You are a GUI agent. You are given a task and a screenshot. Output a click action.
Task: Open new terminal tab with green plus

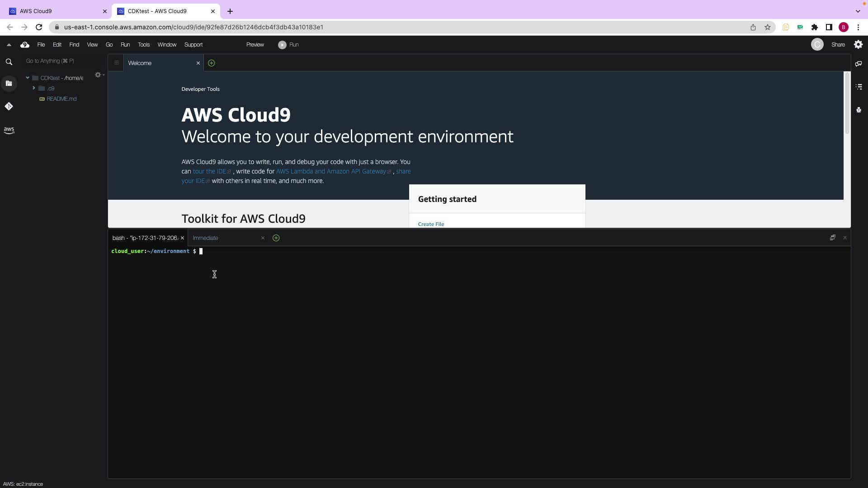tap(276, 238)
